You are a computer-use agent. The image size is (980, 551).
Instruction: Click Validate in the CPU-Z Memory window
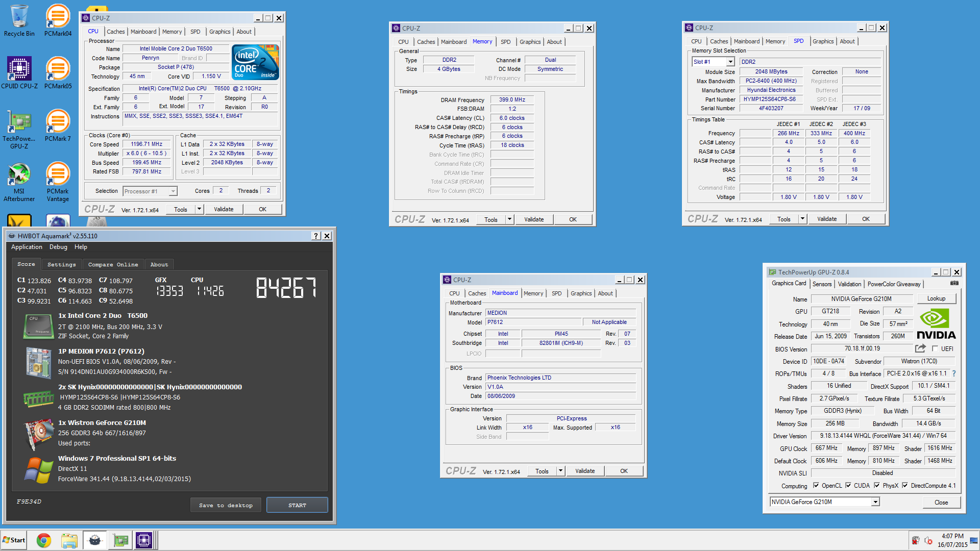(x=534, y=219)
